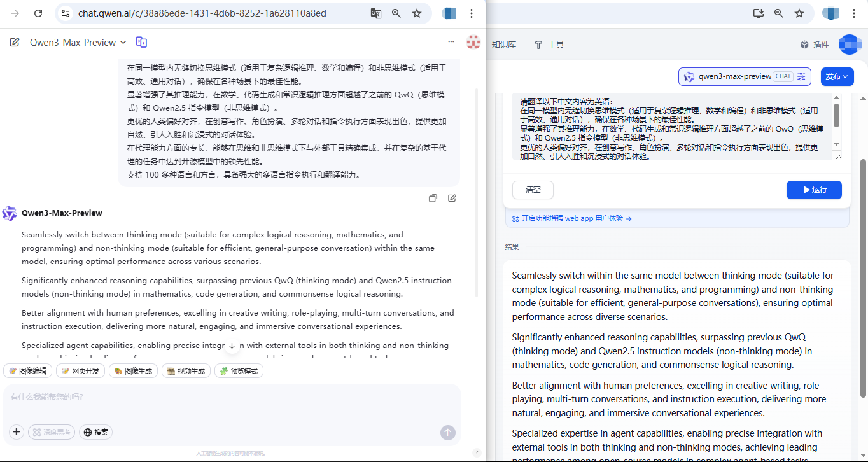Click profile avatar in left browser toolbar
Viewport: 868px width, 462px height.
click(449, 13)
